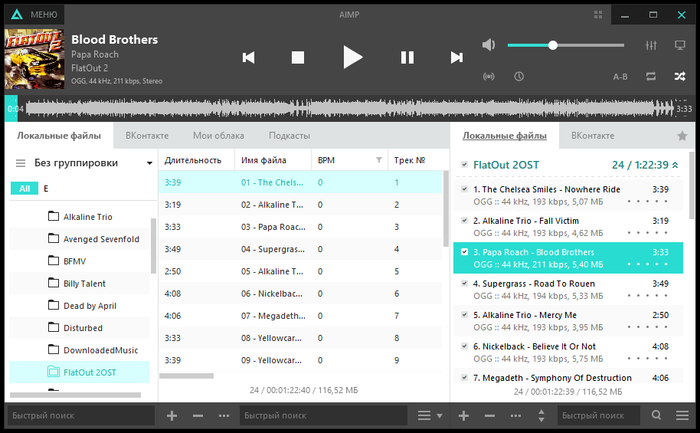Uncheck Papa Roach - Blood Brothers checkbox

pos(464,252)
